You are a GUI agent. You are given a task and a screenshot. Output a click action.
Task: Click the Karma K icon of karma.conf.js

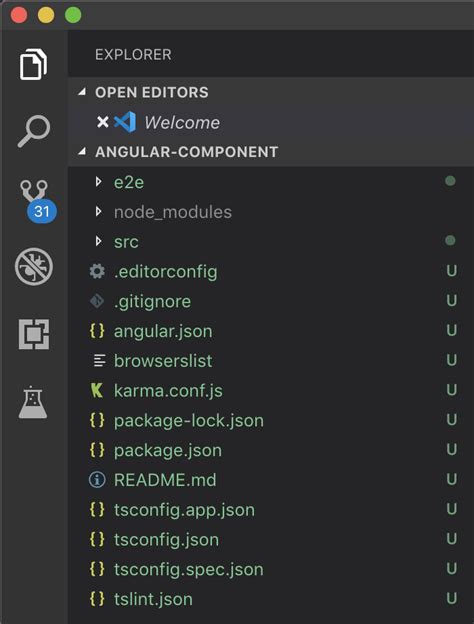click(x=97, y=390)
